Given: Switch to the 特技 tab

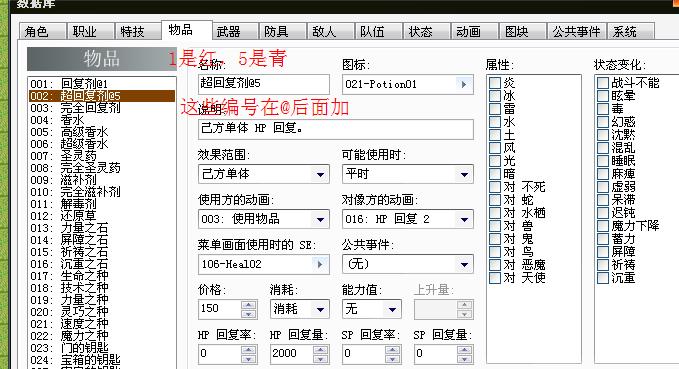Looking at the screenshot, I should pos(138,32).
